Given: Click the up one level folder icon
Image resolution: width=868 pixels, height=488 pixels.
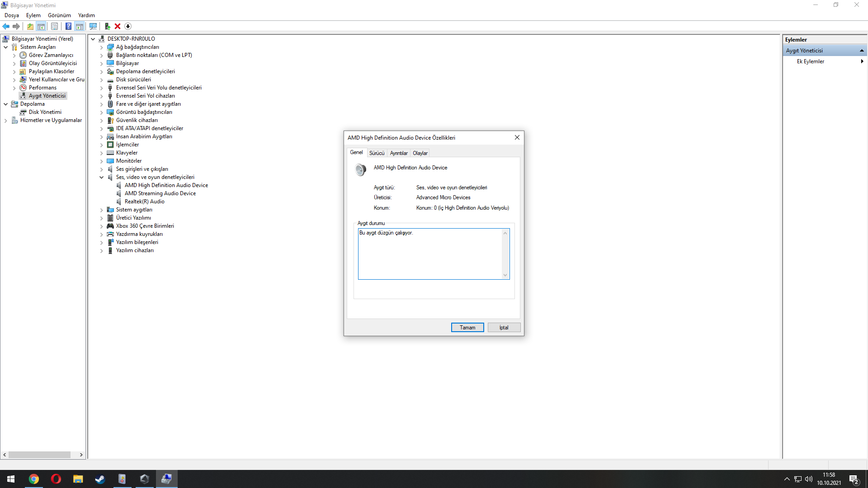Looking at the screenshot, I should click(x=30, y=26).
